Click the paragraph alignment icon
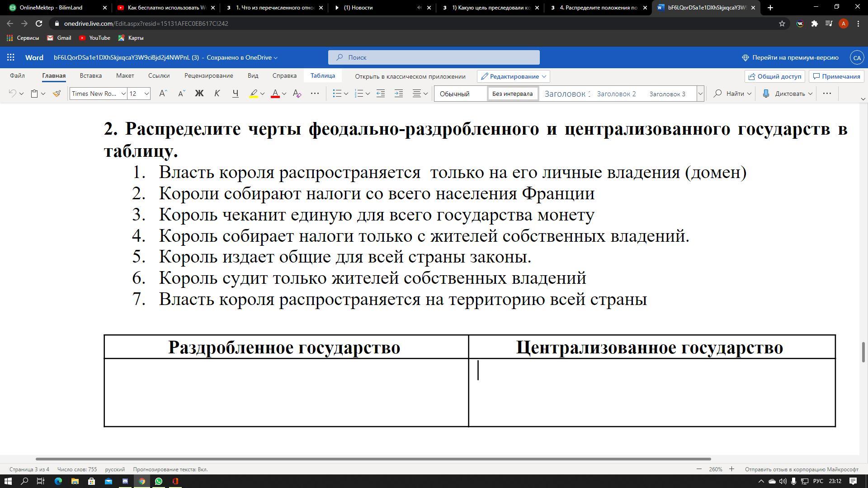Viewport: 868px width, 488px height. pyautogui.click(x=417, y=94)
